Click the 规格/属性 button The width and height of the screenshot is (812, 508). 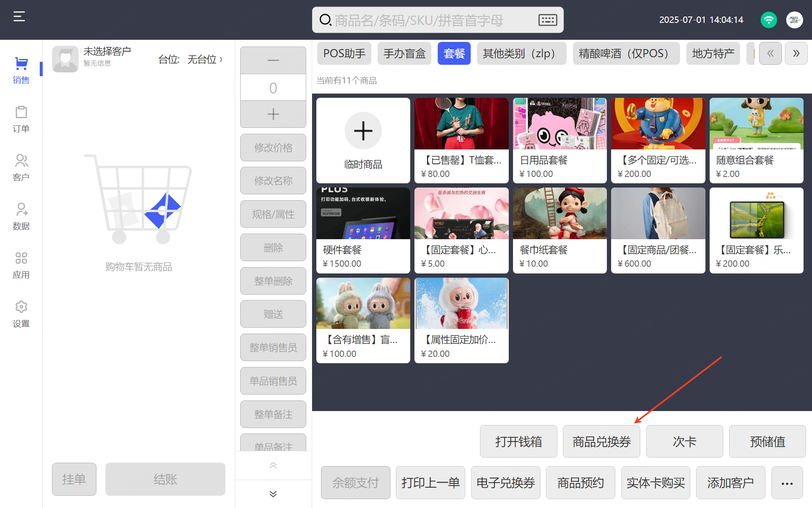tap(273, 214)
